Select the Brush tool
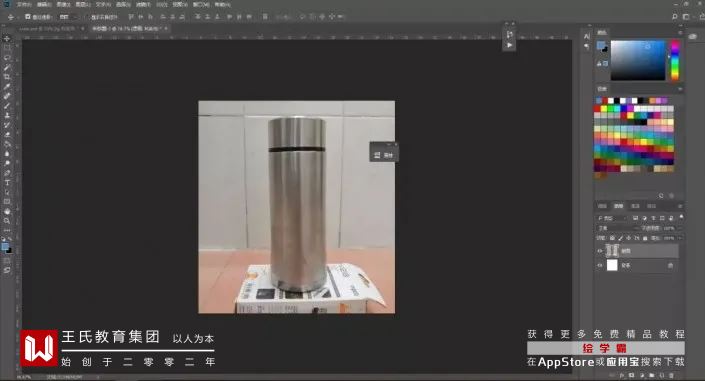Viewport: 705px width, 381px height. [x=7, y=106]
